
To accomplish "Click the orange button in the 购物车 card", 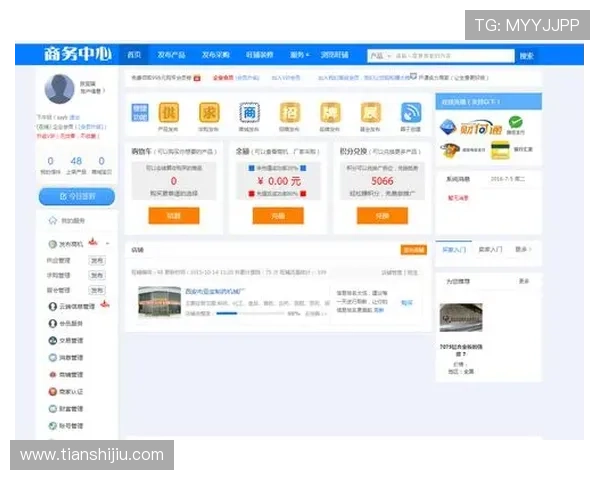I will click(174, 216).
